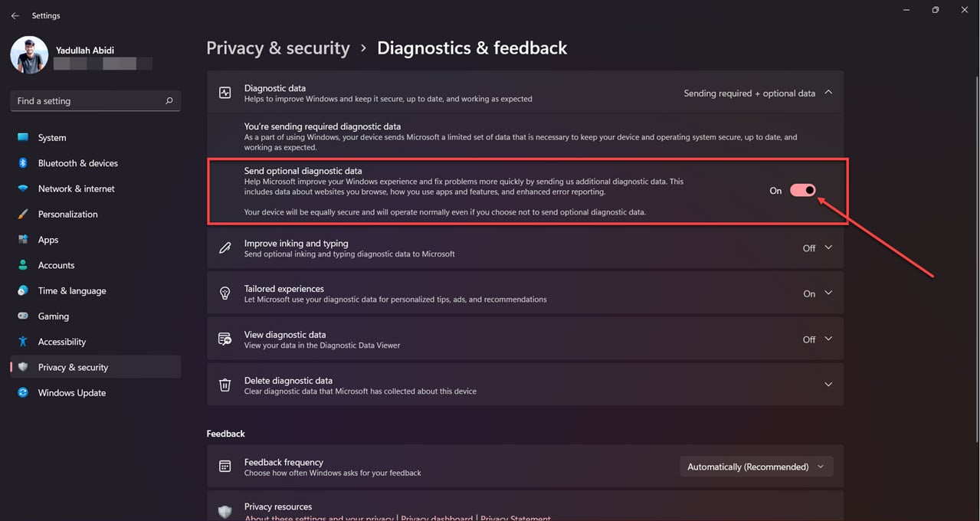Select System in the sidebar
This screenshot has height=521, width=980.
click(52, 137)
